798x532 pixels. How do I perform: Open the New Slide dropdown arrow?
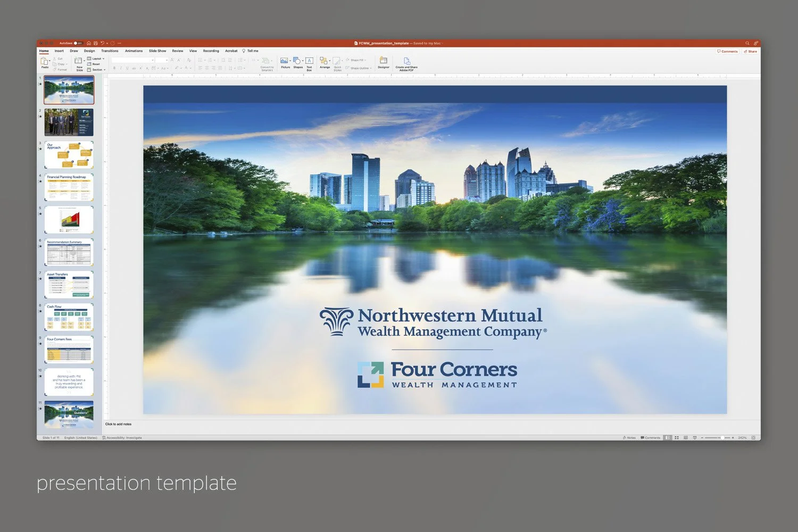tap(84, 61)
